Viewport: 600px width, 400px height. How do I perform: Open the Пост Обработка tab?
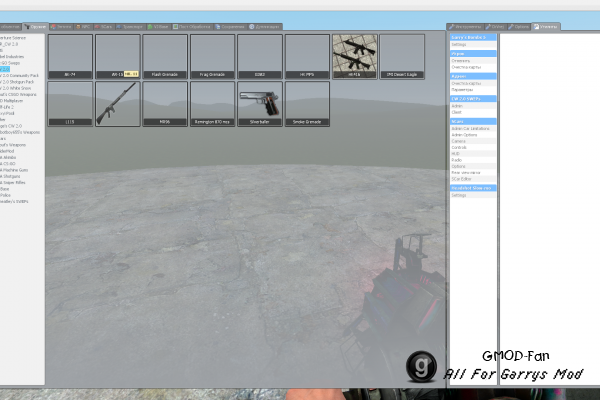point(192,27)
